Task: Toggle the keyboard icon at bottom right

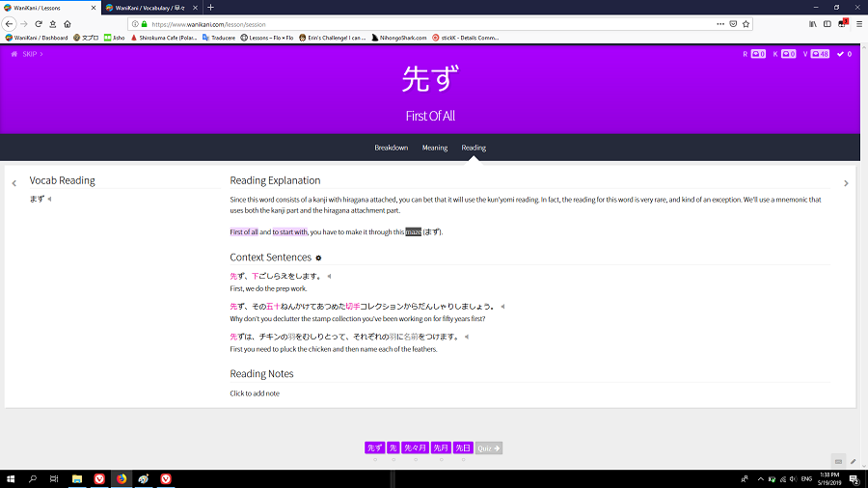Action: coord(838,460)
